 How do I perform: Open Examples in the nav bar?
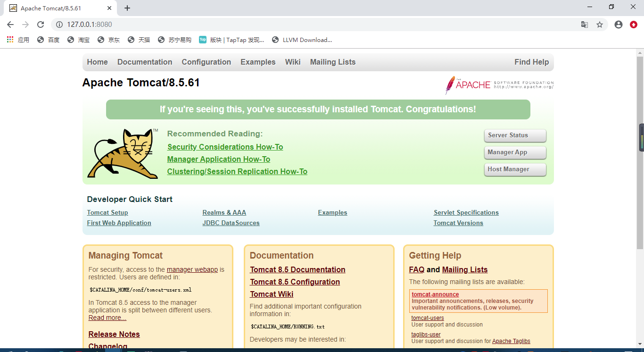point(258,62)
